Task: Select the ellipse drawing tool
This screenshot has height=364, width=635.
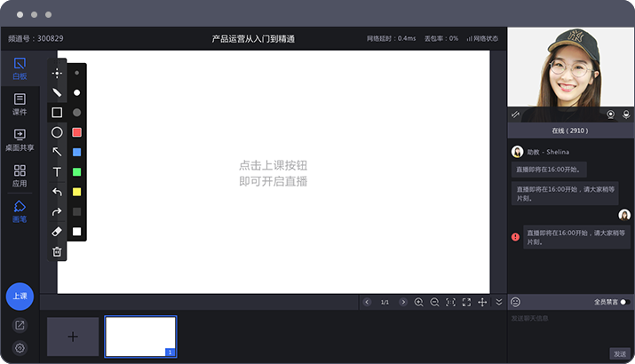Action: click(57, 132)
